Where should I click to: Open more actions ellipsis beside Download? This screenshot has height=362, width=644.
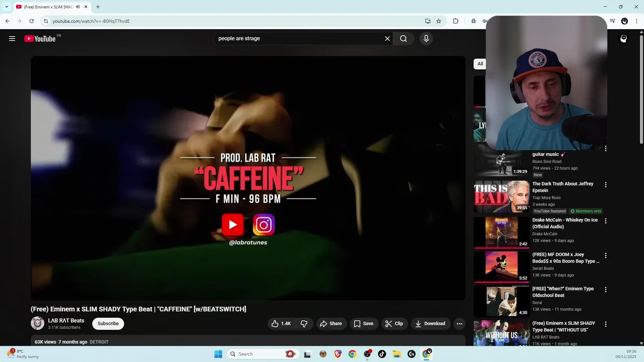click(x=459, y=324)
